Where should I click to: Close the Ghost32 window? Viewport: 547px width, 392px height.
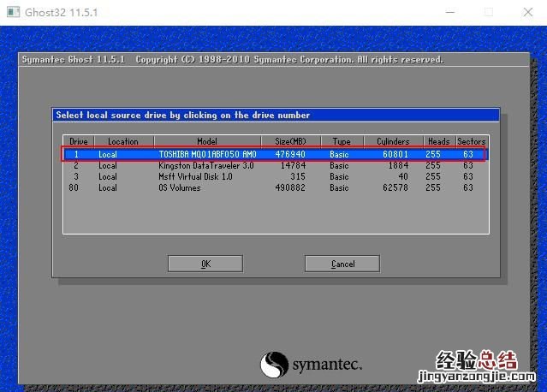click(x=527, y=13)
